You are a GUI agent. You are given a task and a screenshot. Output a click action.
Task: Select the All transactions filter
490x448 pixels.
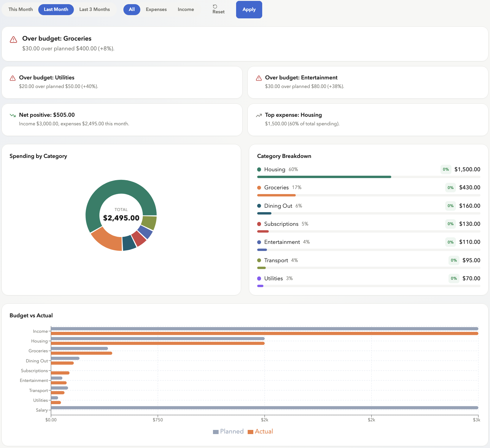(131, 9)
